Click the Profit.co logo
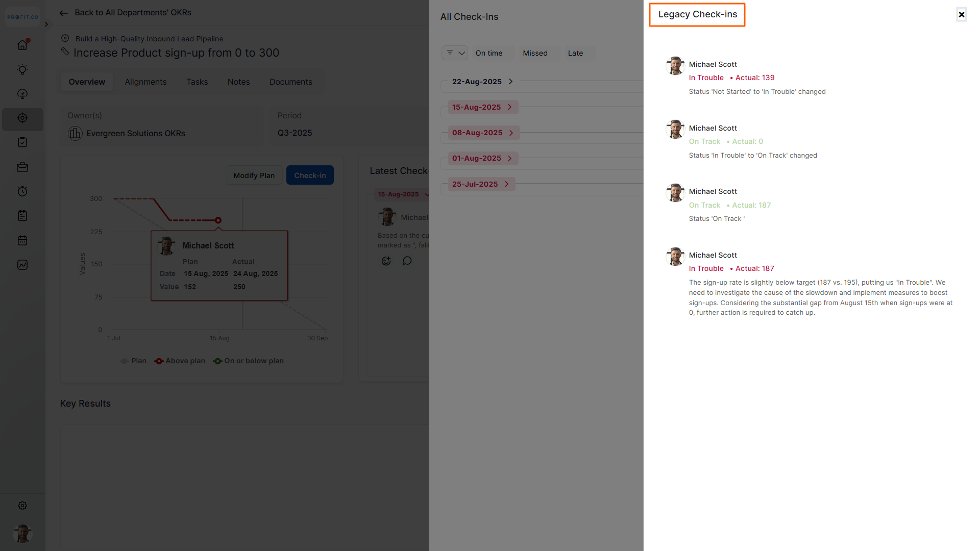 22,17
